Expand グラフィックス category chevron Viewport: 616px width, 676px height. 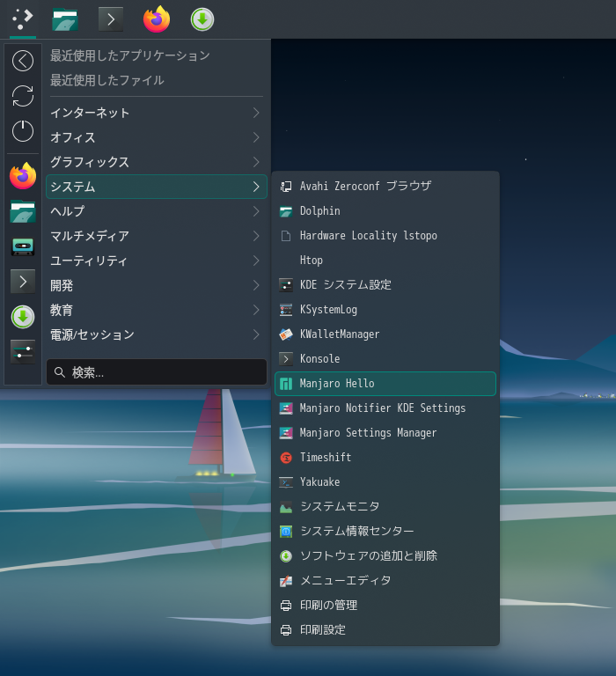tap(256, 162)
